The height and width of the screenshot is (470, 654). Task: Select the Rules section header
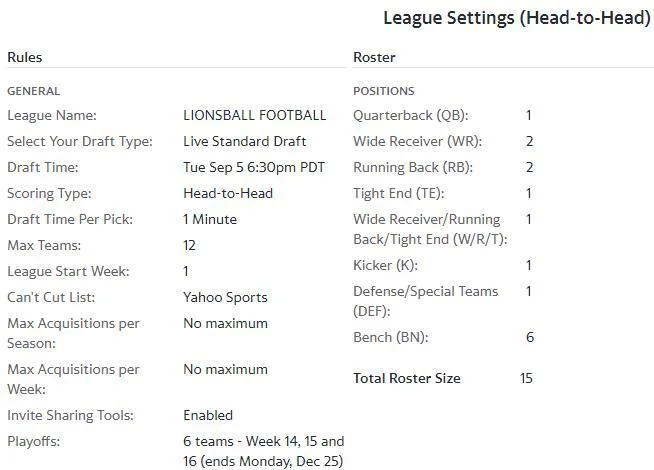click(25, 57)
